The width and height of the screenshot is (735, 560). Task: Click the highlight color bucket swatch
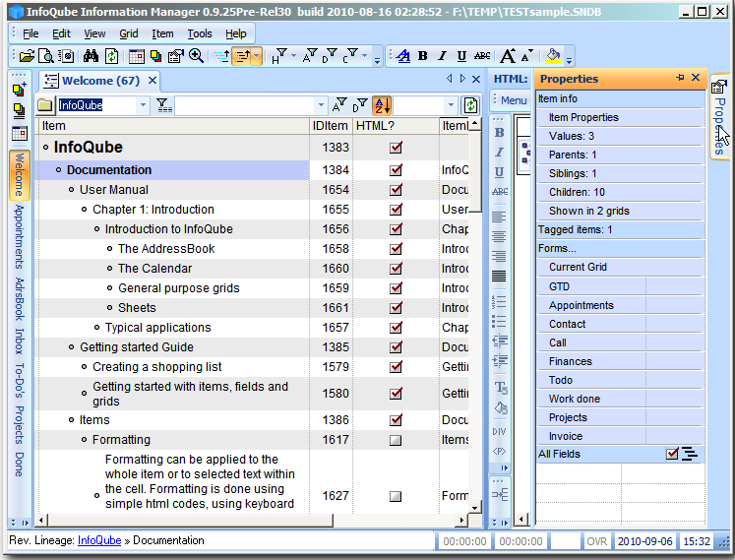(554, 56)
